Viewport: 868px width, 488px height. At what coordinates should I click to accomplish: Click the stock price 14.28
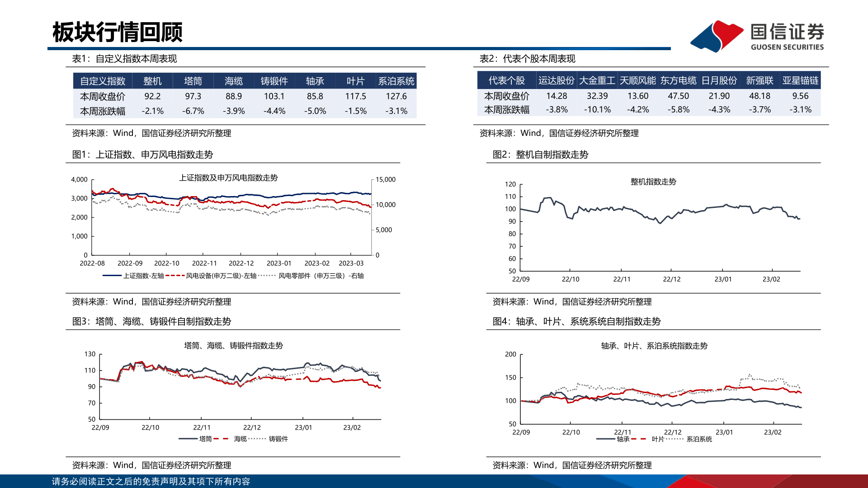(x=557, y=96)
